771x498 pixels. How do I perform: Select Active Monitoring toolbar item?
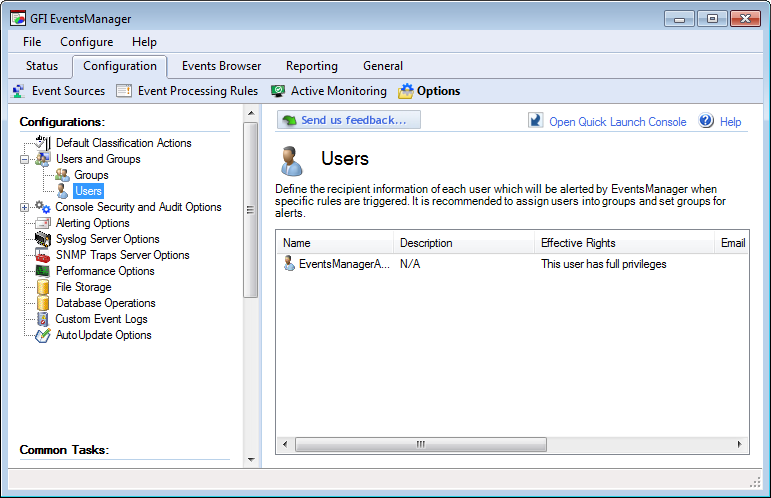pos(329,91)
